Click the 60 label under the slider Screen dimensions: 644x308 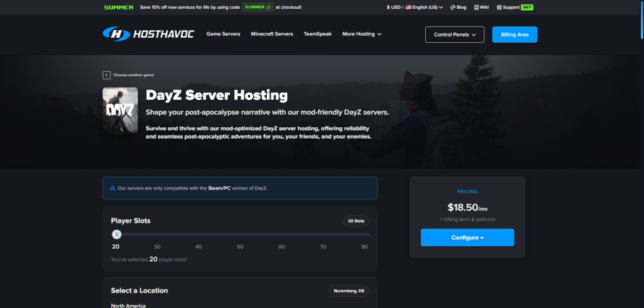click(281, 247)
